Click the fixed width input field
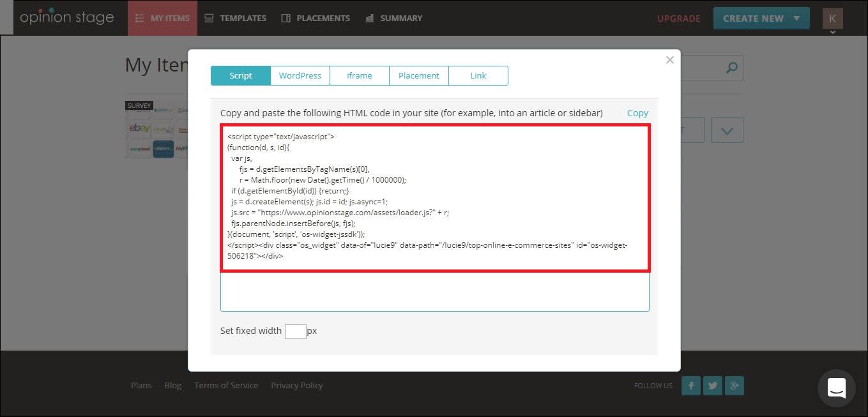Viewport: 868px width, 417px height. pos(296,331)
